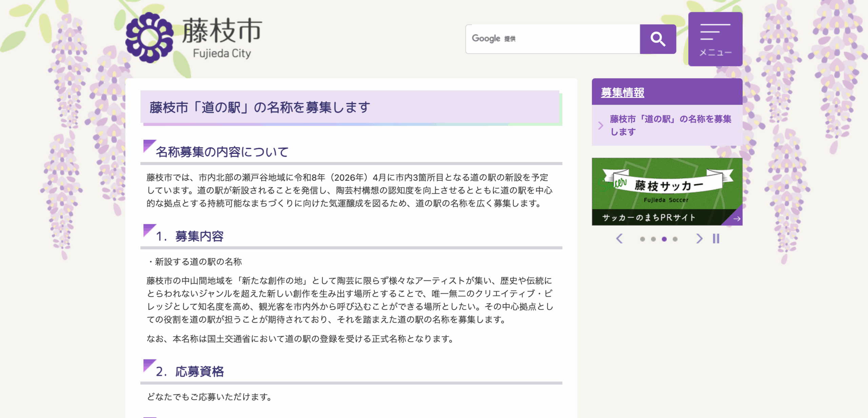Open the 募集情報 sidebar heading link
Image resolution: width=868 pixels, height=418 pixels.
pyautogui.click(x=623, y=92)
